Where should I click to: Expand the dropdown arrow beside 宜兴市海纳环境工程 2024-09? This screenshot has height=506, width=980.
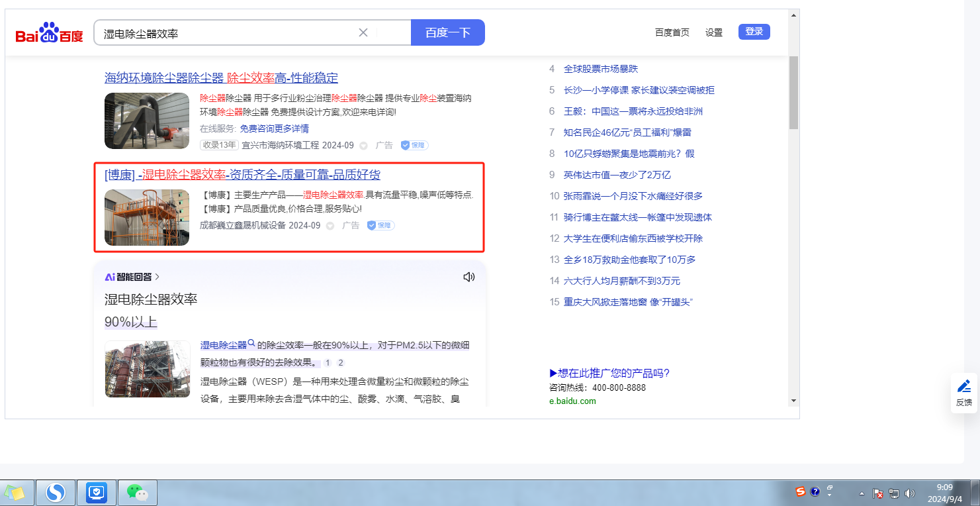[x=363, y=146]
